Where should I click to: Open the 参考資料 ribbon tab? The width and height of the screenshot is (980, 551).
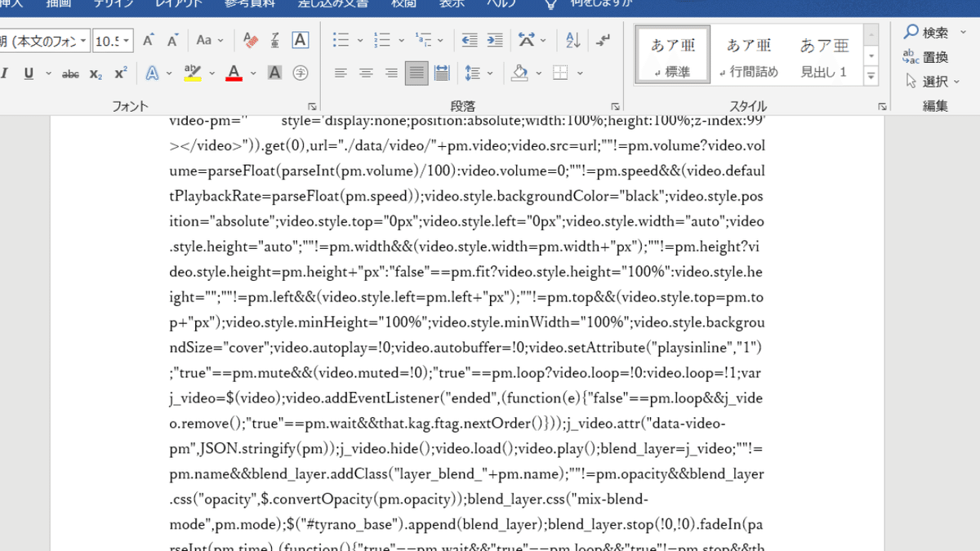point(249,4)
